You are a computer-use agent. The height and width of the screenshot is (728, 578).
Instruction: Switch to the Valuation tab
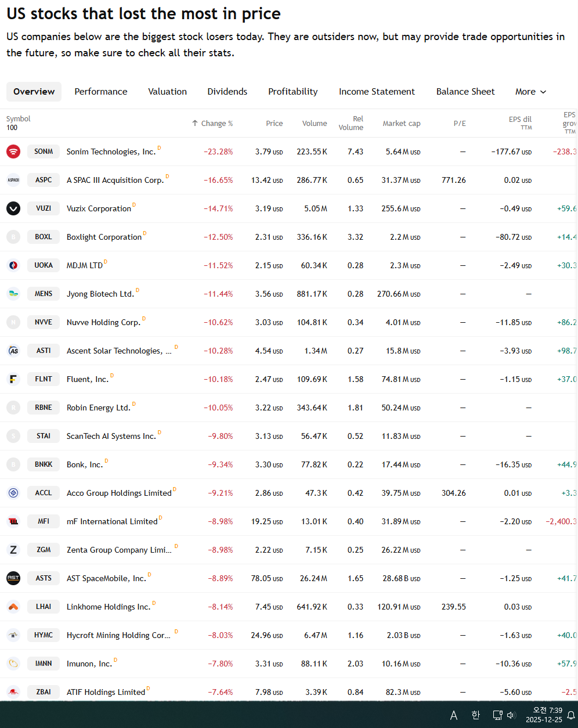(168, 92)
